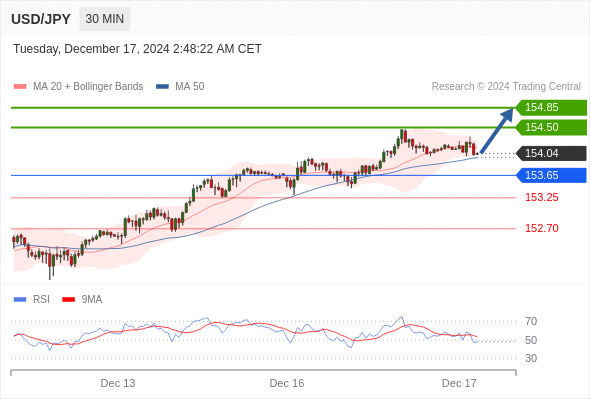Click the MA 20 Bollinger Bands legend swatch
This screenshot has width=590, height=400.
point(20,87)
